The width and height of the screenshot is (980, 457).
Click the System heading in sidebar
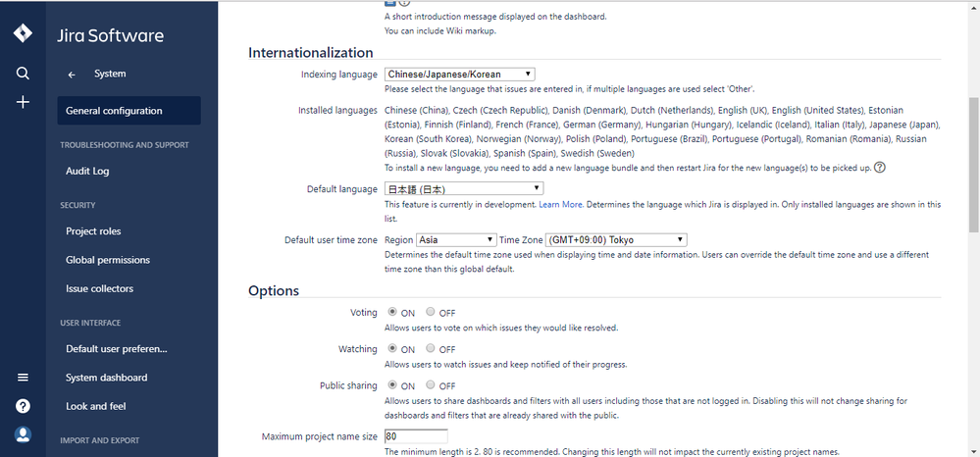click(x=110, y=74)
